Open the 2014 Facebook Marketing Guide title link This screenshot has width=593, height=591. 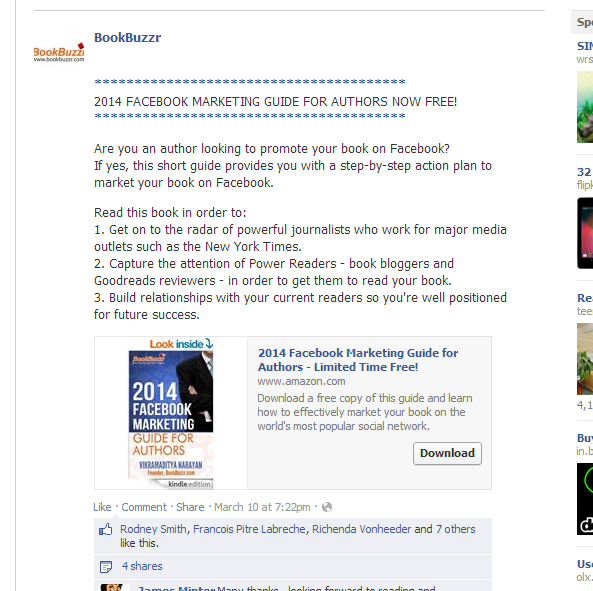pyautogui.click(x=358, y=360)
